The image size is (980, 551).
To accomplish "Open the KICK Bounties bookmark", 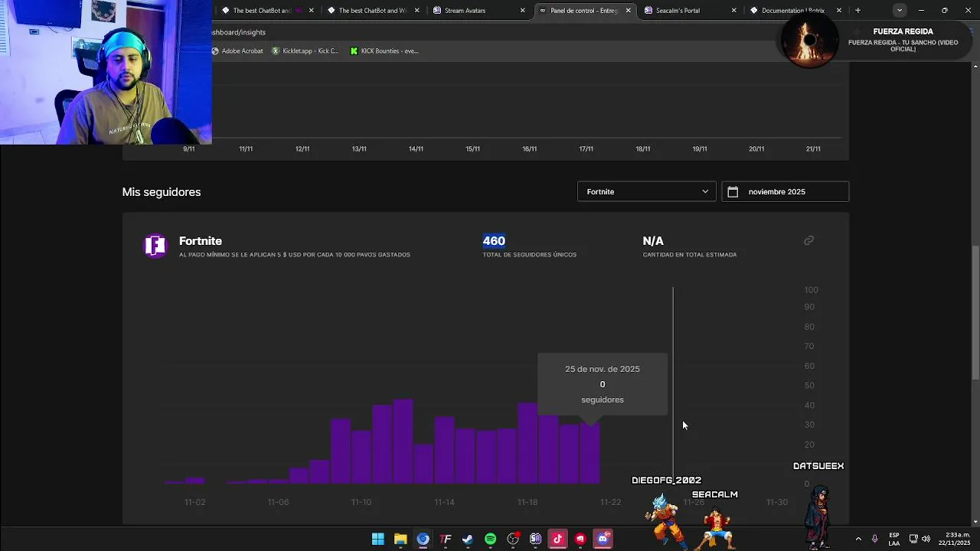I will click(384, 51).
